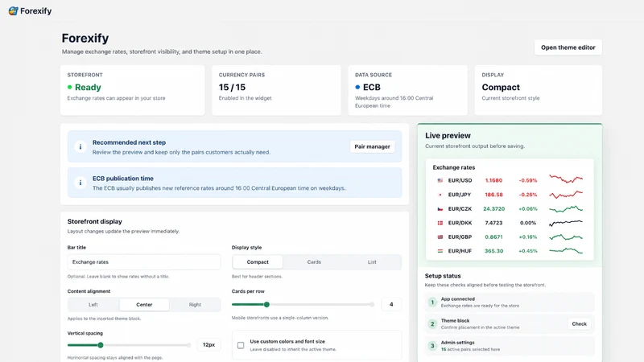
Task: Click the EUR/USD rate 1.1680
Action: click(493, 180)
